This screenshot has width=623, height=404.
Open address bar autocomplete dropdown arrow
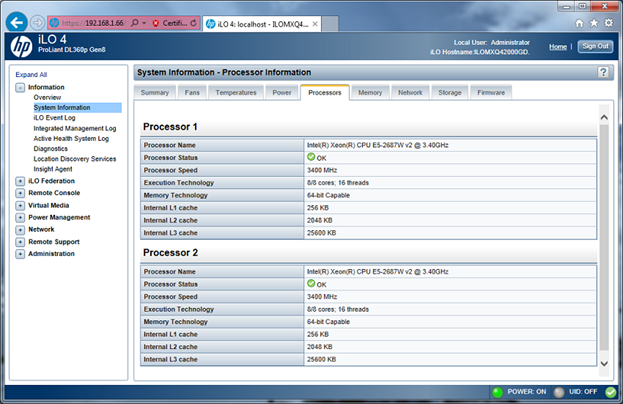click(x=144, y=23)
